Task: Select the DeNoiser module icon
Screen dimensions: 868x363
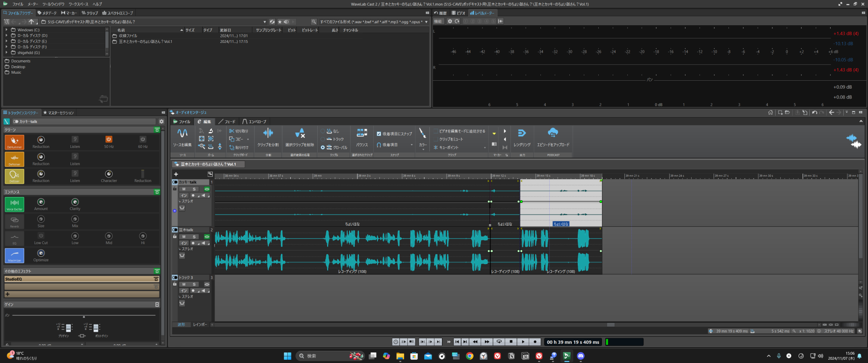Action: pyautogui.click(x=14, y=159)
